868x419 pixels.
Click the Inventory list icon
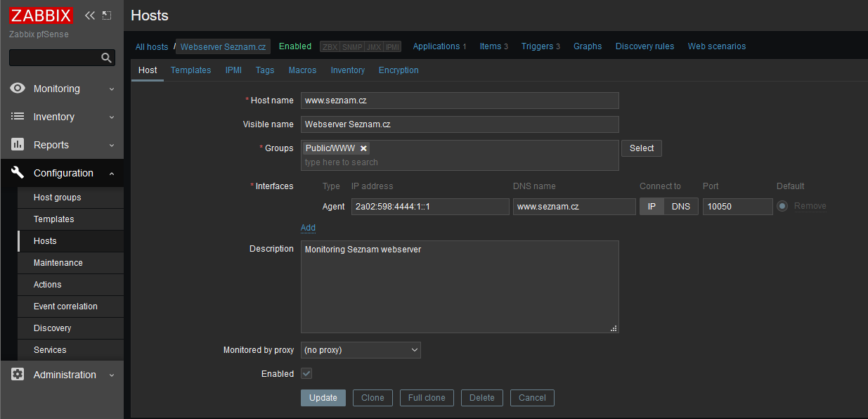(18, 117)
